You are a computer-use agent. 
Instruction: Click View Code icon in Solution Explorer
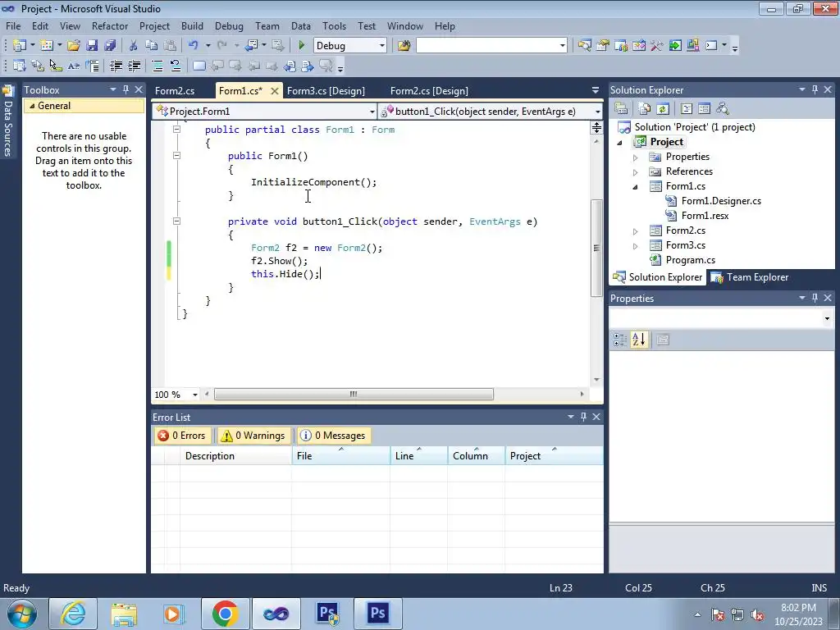pyautogui.click(x=687, y=109)
